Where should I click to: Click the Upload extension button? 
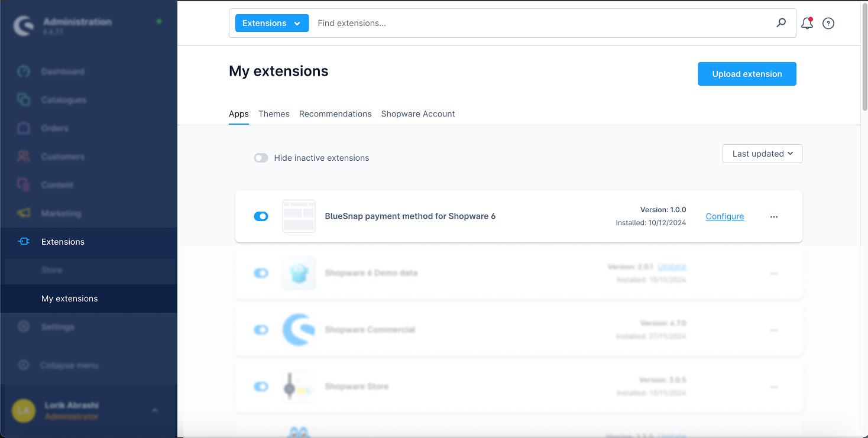[747, 74]
